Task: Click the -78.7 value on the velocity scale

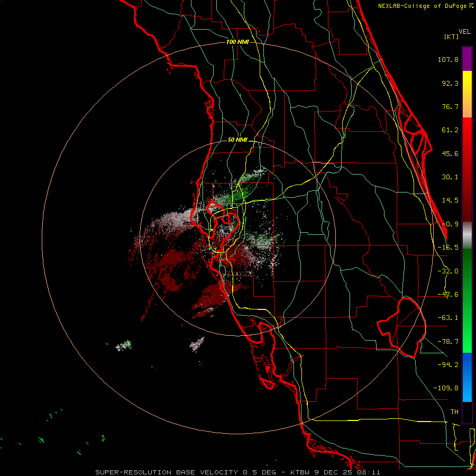Action: tap(448, 342)
